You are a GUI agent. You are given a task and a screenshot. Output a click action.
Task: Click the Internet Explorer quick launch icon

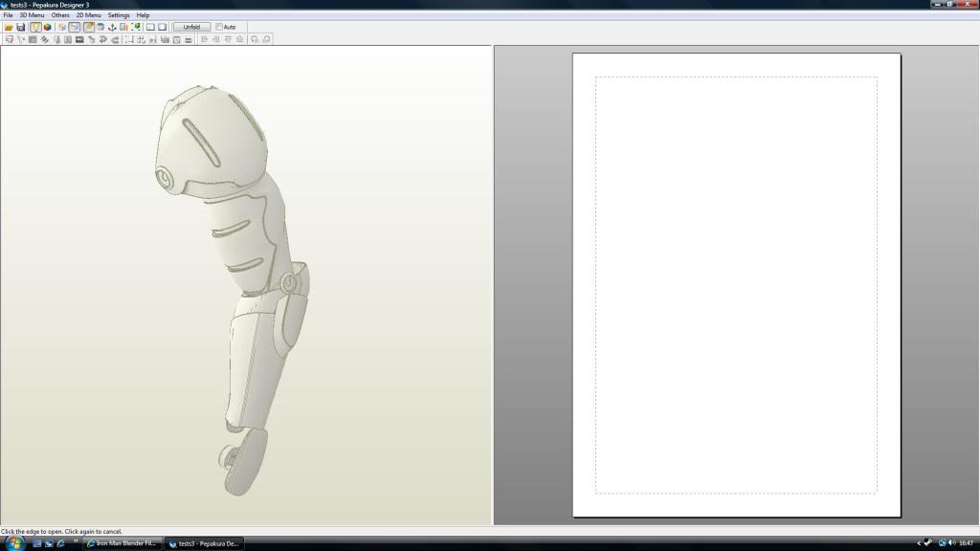(x=60, y=543)
